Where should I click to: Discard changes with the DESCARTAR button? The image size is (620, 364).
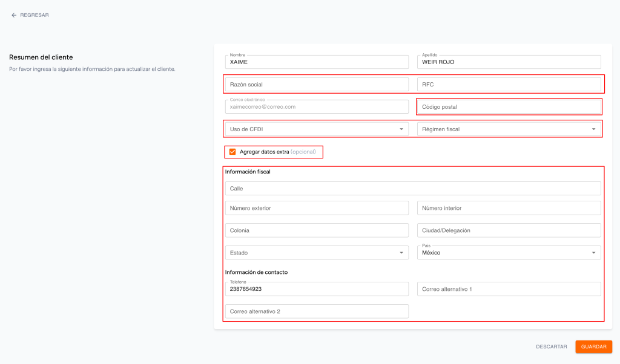551,346
